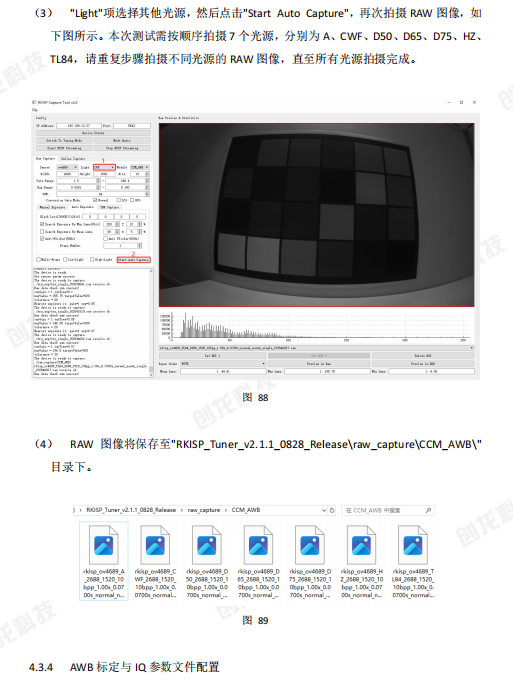Enable the High-Light checkbox
Viewport: 513px width, 684px height.
(92, 260)
